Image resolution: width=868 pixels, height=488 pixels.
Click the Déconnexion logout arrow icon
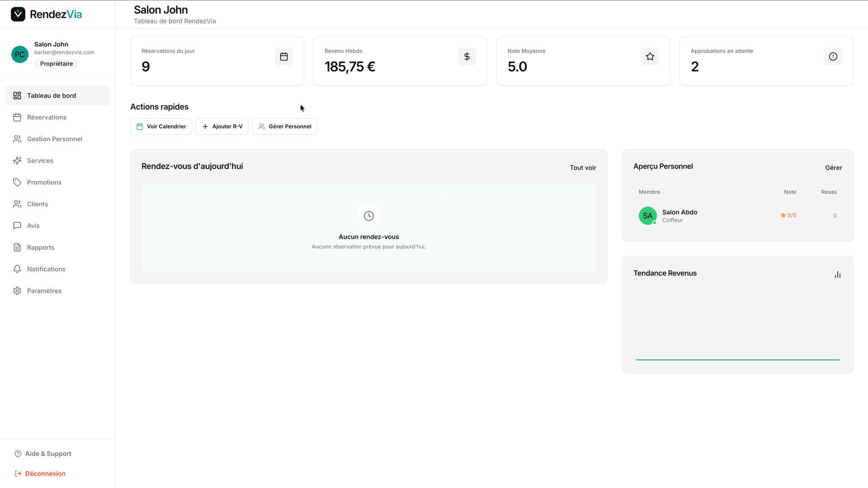point(18,474)
